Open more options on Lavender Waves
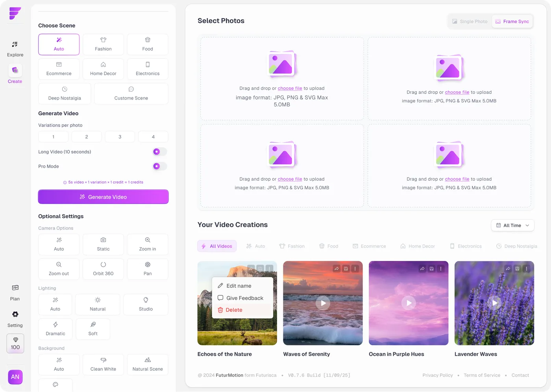The width and height of the screenshot is (551, 392). (527, 268)
